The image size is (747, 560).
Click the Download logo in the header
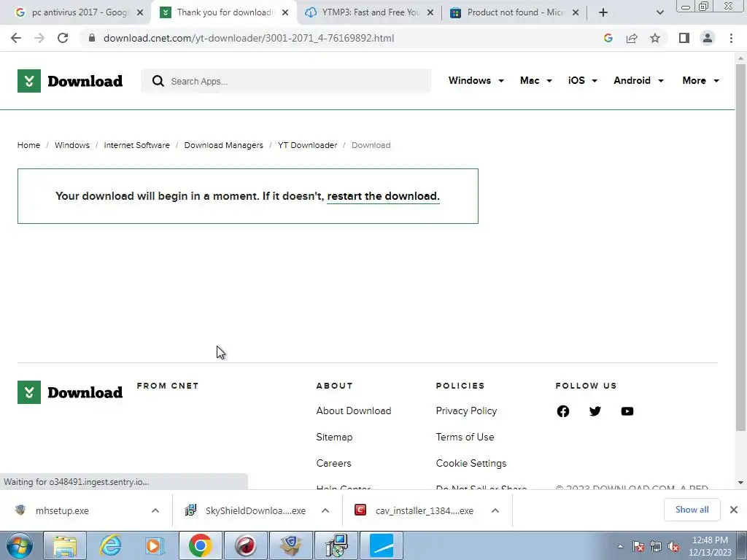pyautogui.click(x=70, y=81)
